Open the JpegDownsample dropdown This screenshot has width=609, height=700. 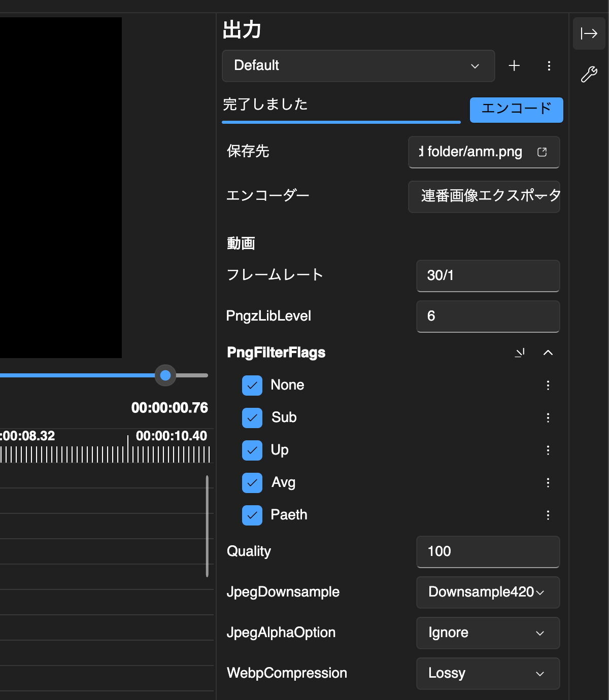click(x=487, y=592)
